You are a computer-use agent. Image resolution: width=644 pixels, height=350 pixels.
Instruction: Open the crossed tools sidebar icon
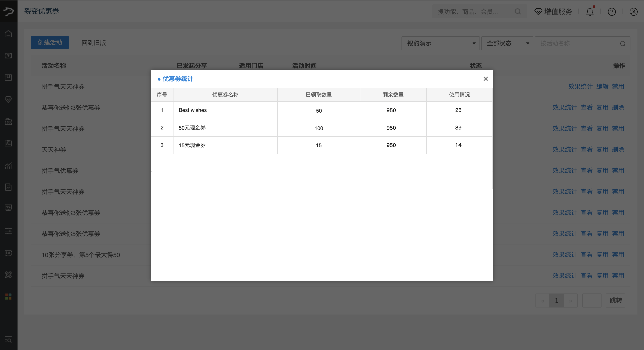9,275
